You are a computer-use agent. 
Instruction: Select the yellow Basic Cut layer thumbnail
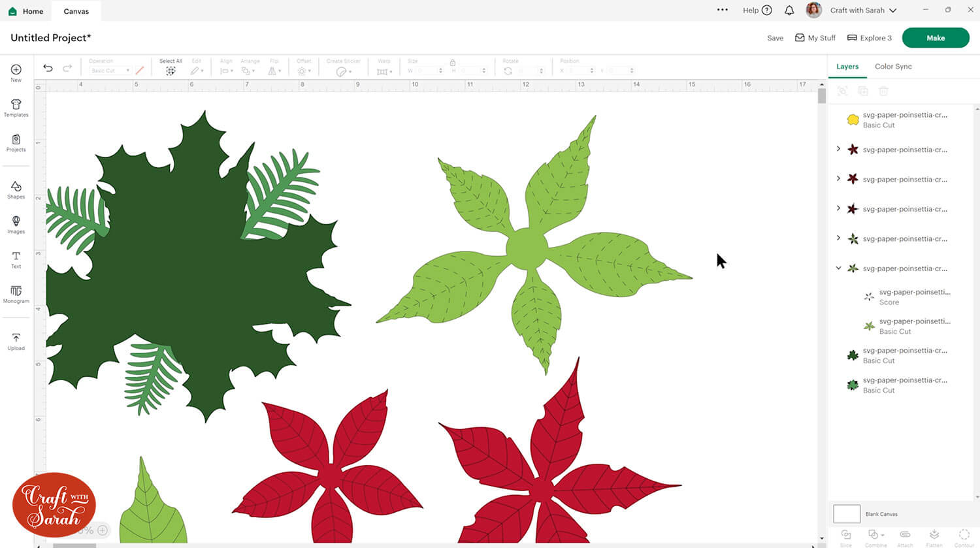(853, 120)
